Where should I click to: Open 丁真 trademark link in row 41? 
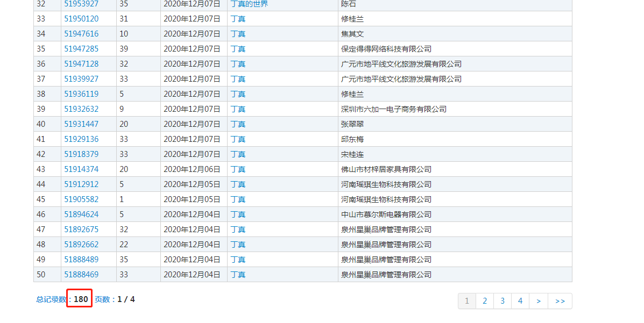tap(238, 139)
